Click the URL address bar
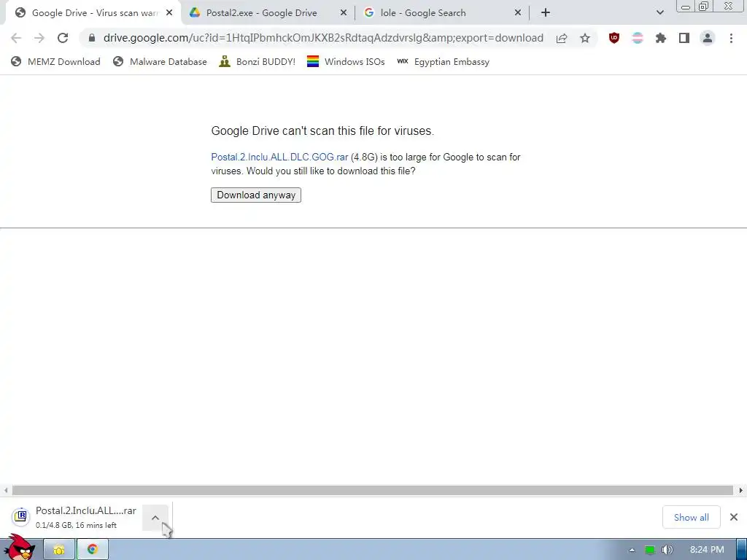Screen dimensions: 747x560 323,38
